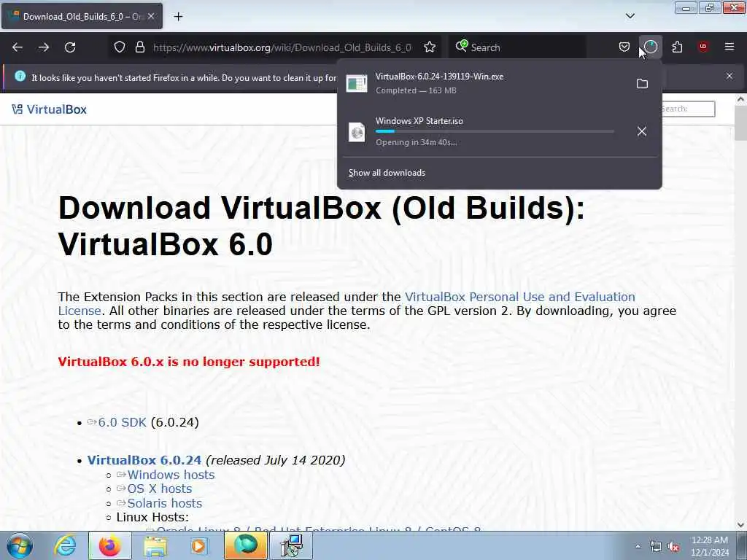Open the uBlock Origin extension icon
Viewport: 747px width, 560px height.
(x=703, y=47)
